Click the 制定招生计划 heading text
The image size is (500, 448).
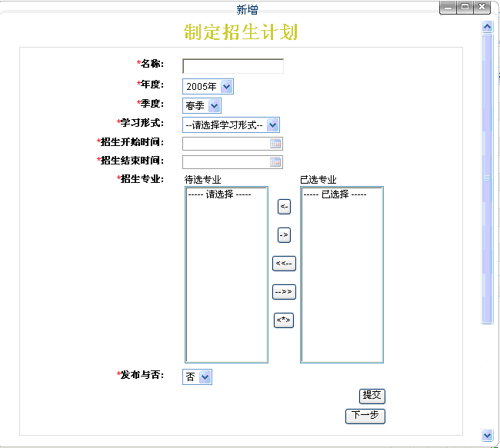tap(241, 32)
